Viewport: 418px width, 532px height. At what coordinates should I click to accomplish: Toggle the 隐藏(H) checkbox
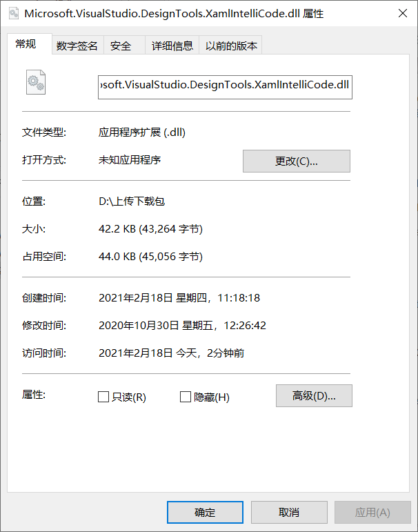[x=186, y=397]
